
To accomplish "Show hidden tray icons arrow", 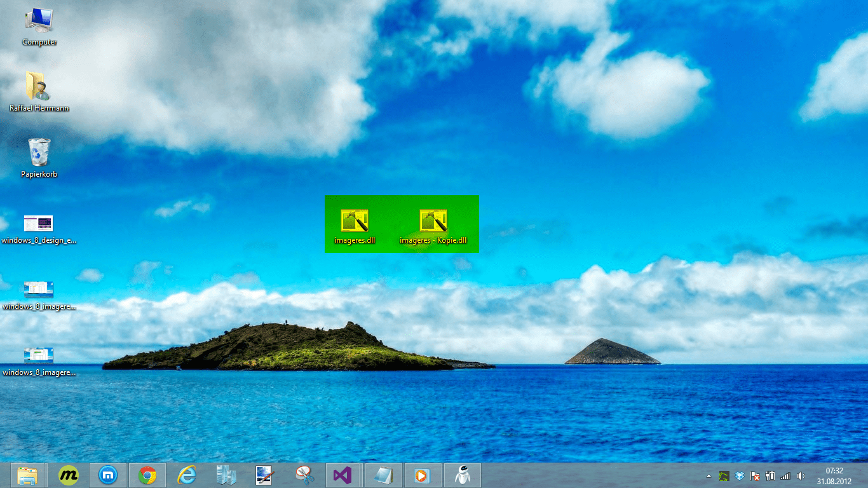I will click(x=709, y=476).
